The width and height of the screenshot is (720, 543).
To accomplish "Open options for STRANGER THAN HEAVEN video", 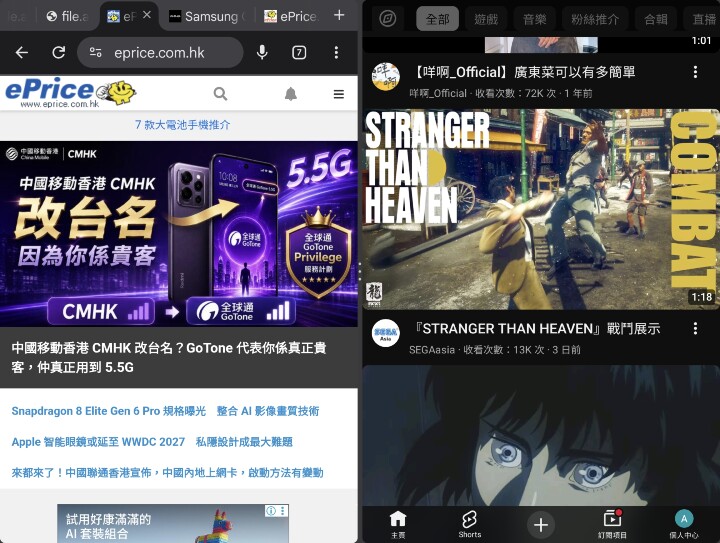I will 695,328.
